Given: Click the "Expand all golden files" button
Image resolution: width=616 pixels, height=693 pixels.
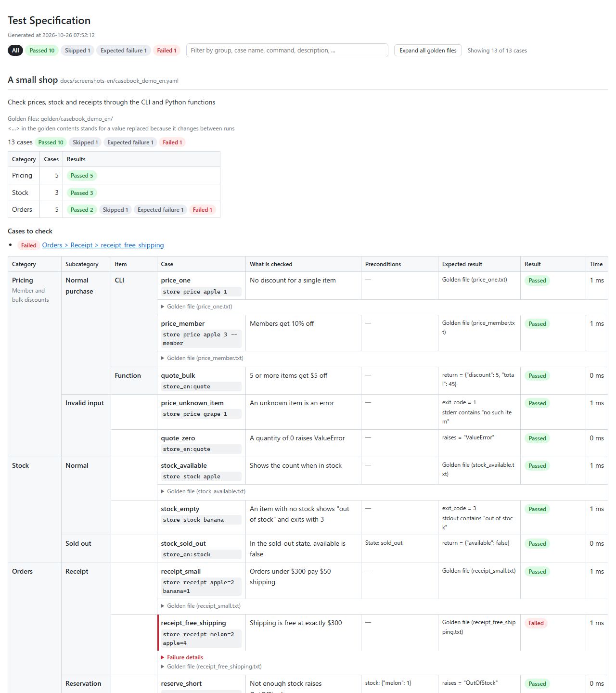Looking at the screenshot, I should [x=428, y=51].
